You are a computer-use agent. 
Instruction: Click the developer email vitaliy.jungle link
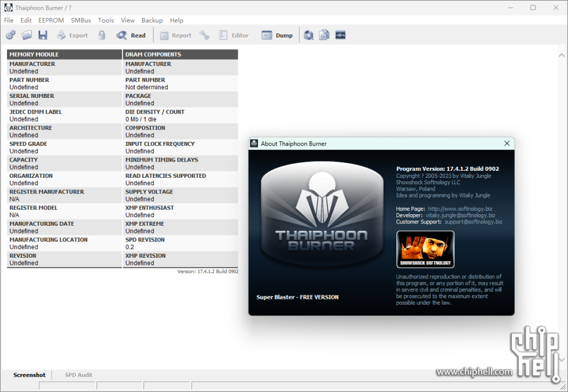coord(460,215)
